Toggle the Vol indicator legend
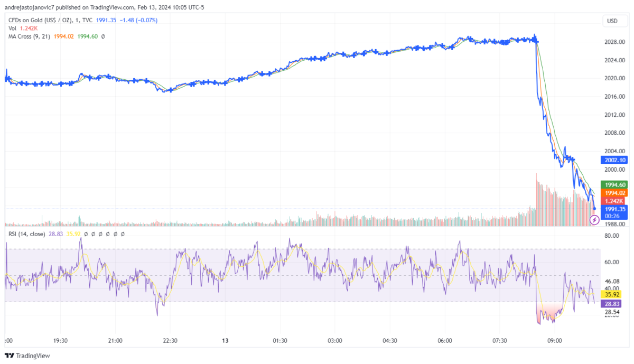 pos(13,27)
